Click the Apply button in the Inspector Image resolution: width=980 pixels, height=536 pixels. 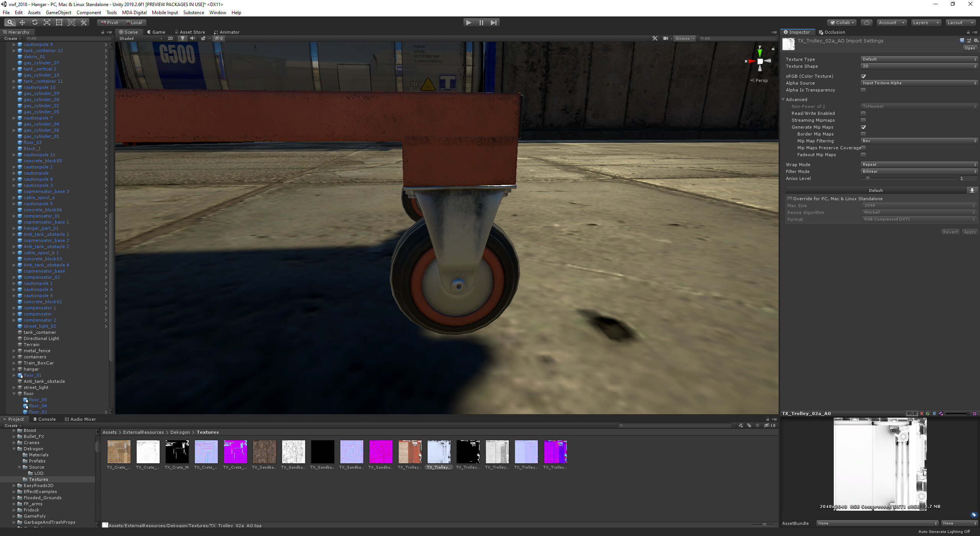[970, 232]
